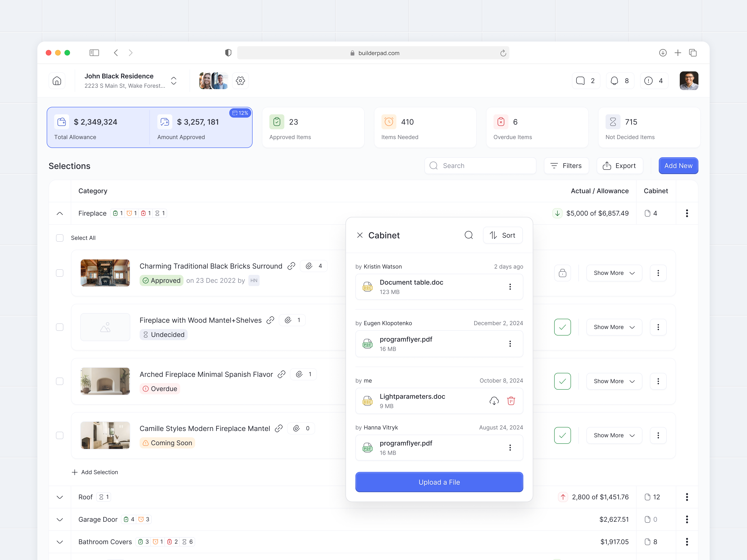Open project settings gear icon
Image resolution: width=747 pixels, height=560 pixels.
240,81
